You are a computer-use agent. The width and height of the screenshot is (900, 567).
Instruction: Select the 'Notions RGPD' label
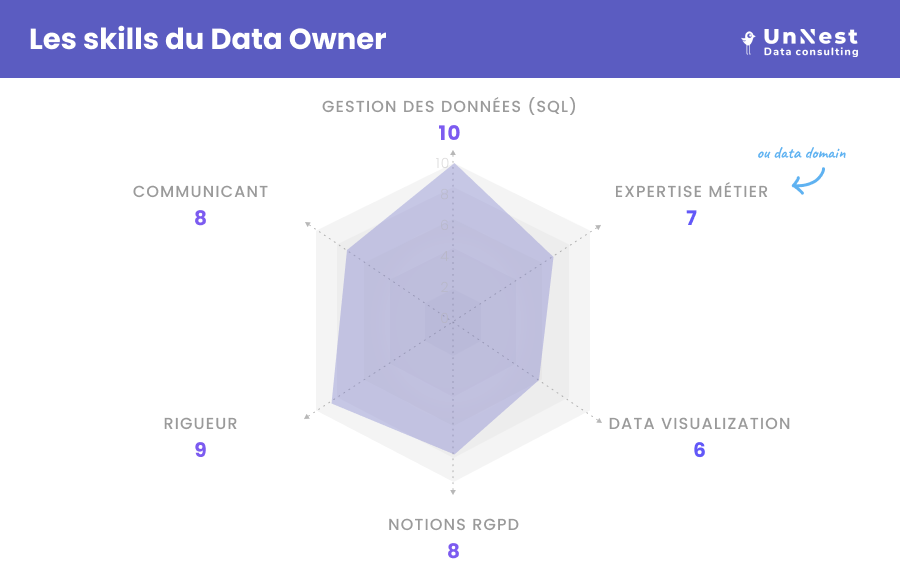click(x=453, y=525)
